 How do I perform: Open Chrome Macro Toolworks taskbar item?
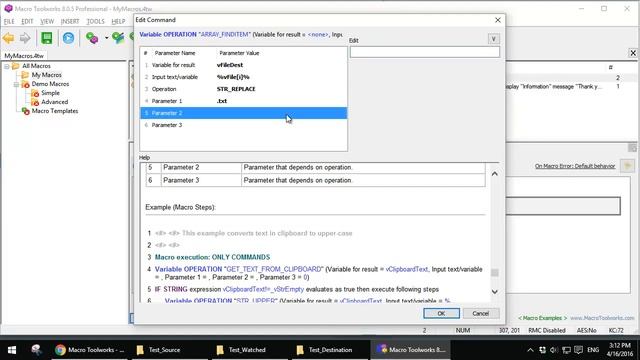(x=90, y=350)
